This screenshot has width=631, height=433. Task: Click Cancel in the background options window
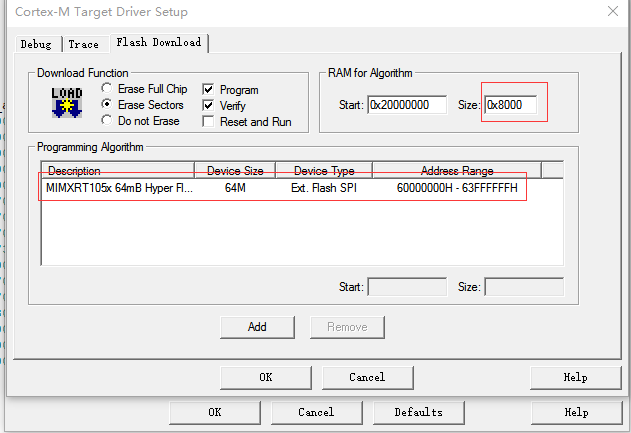tap(316, 412)
